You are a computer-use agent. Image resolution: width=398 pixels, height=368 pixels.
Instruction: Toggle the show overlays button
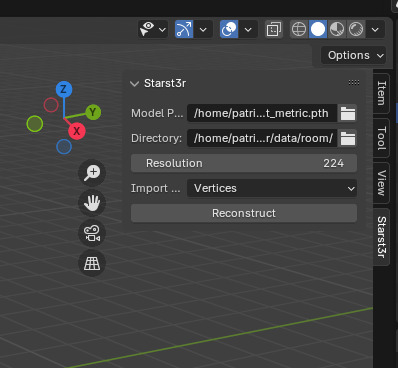point(229,29)
